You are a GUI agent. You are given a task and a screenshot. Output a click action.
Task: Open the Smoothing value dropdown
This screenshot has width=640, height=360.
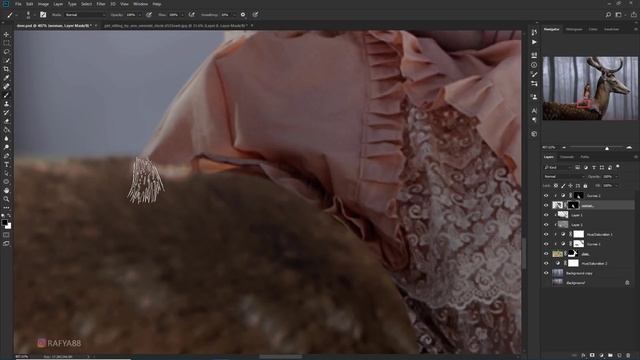[234, 15]
